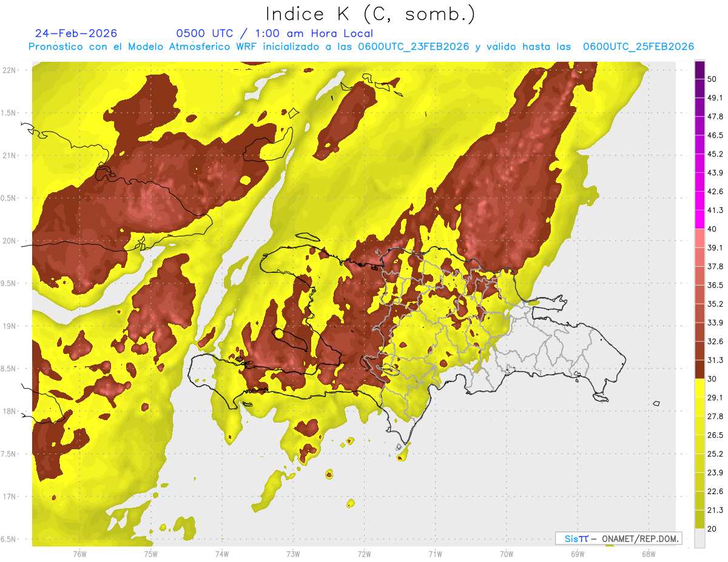728x562 pixels.
Task: Pick the bright yellow swatch between 29.1 and 30
Action: click(x=699, y=388)
